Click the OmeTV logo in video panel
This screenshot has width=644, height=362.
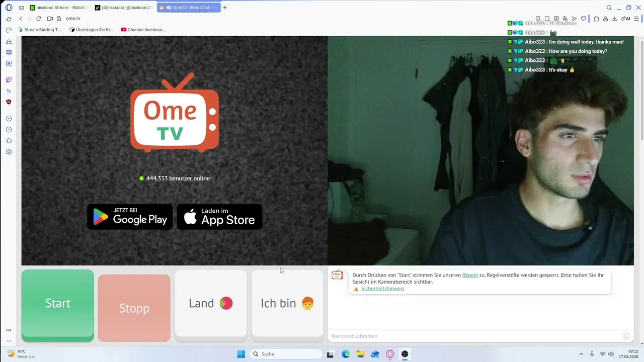click(175, 113)
